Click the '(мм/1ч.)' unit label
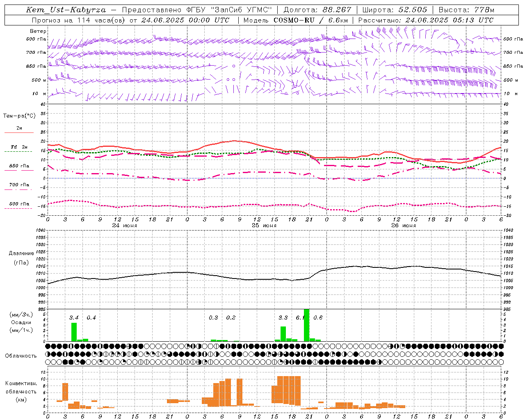This screenshot has height=420, width=525. tap(21, 330)
